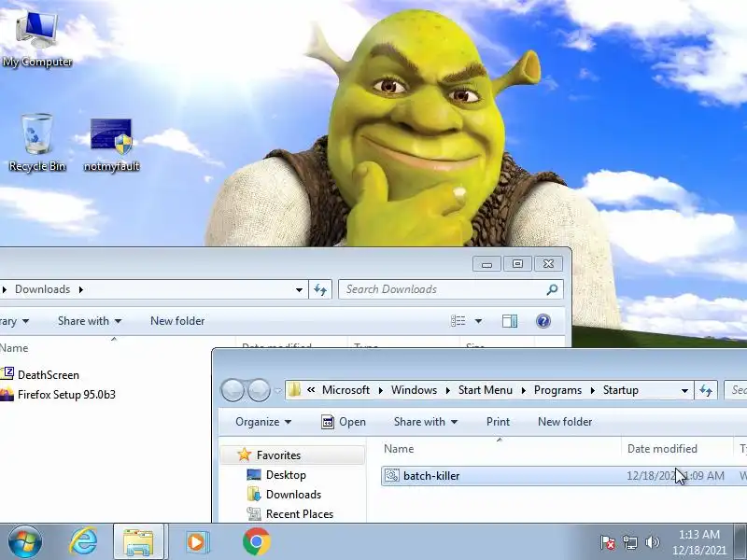Click the batch-killer file icon
The image size is (747, 560).
[391, 475]
